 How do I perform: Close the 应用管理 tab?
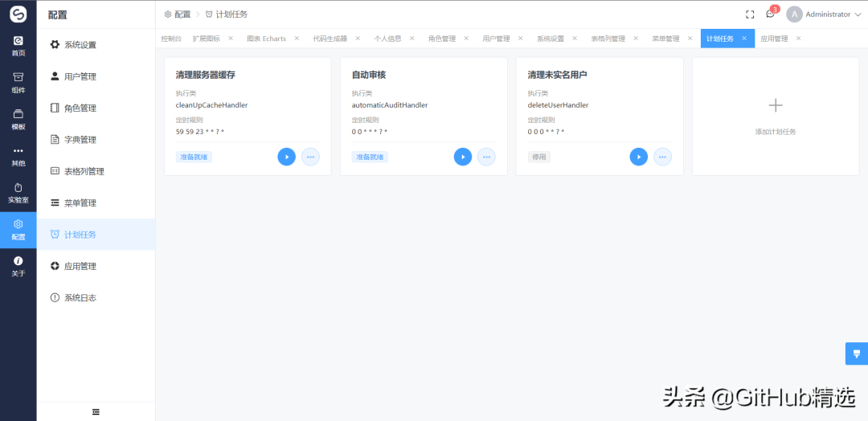pyautogui.click(x=798, y=39)
